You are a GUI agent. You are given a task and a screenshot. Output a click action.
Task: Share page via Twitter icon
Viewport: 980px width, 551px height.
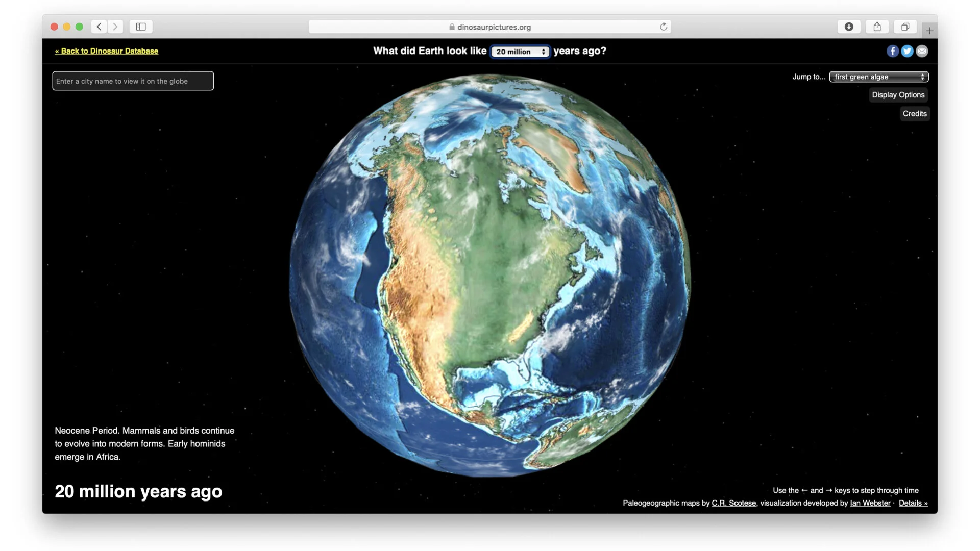click(907, 51)
